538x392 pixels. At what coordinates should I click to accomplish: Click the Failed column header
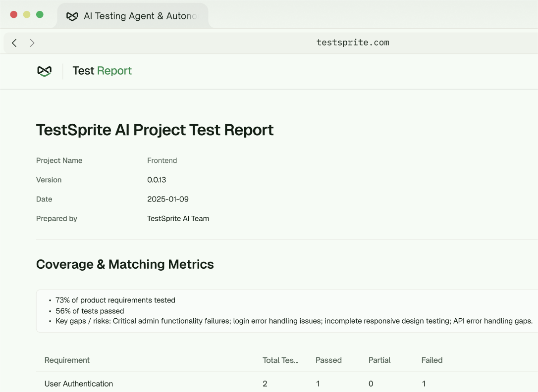click(431, 360)
